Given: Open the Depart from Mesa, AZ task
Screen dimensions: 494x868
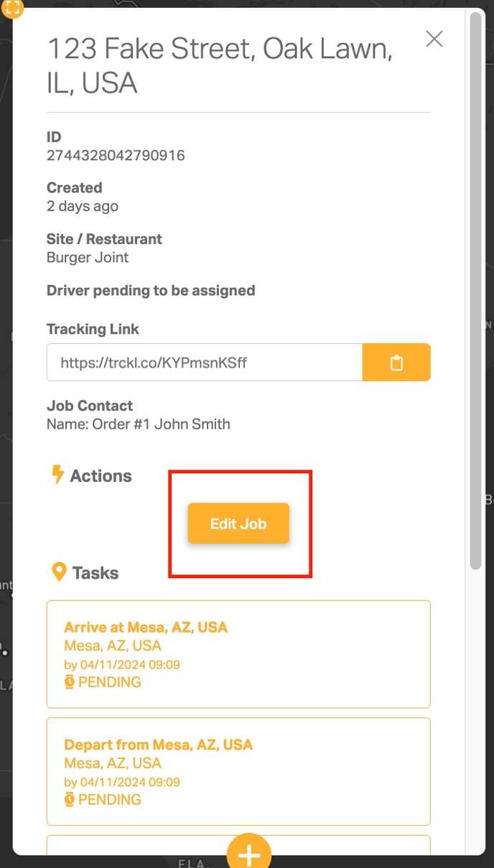Looking at the screenshot, I should (x=238, y=772).
